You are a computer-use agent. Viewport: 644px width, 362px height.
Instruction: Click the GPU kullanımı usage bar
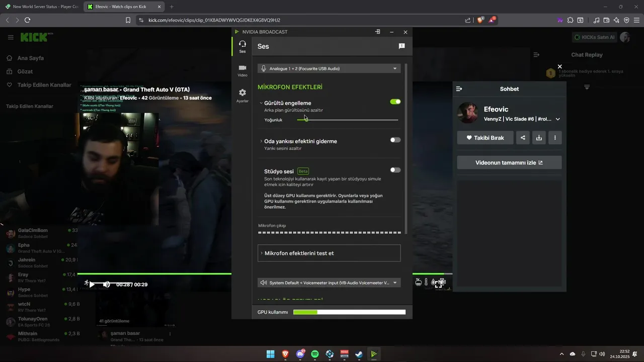click(349, 312)
